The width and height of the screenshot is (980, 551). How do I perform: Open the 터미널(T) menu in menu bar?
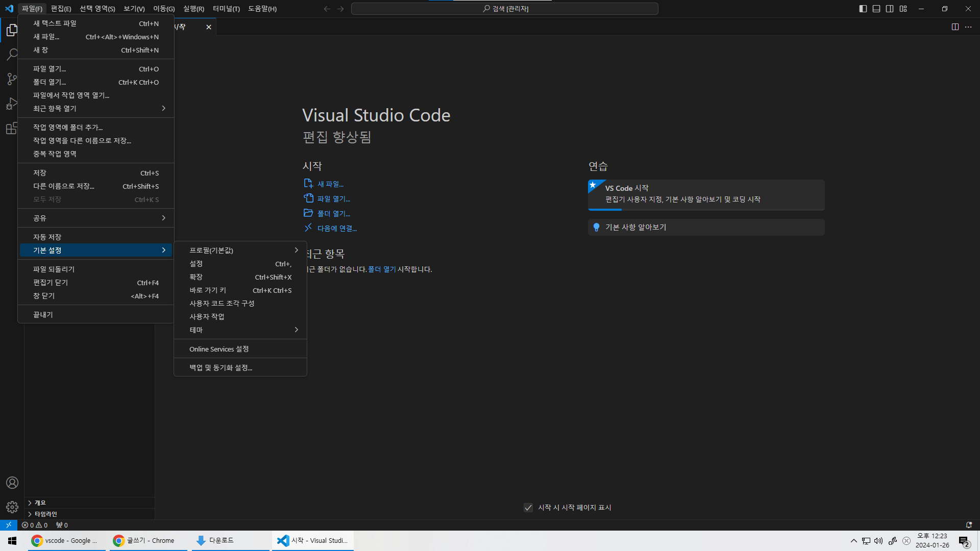pyautogui.click(x=226, y=9)
